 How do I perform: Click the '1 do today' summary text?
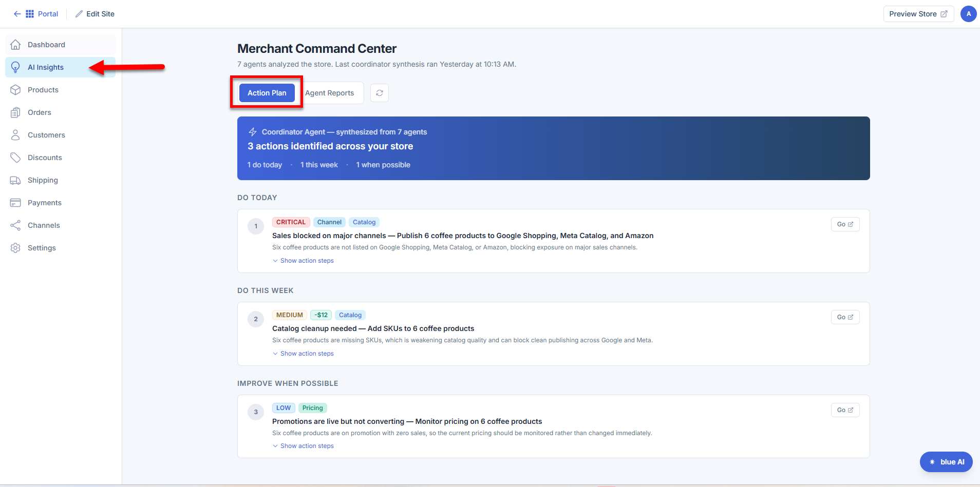[x=265, y=165]
